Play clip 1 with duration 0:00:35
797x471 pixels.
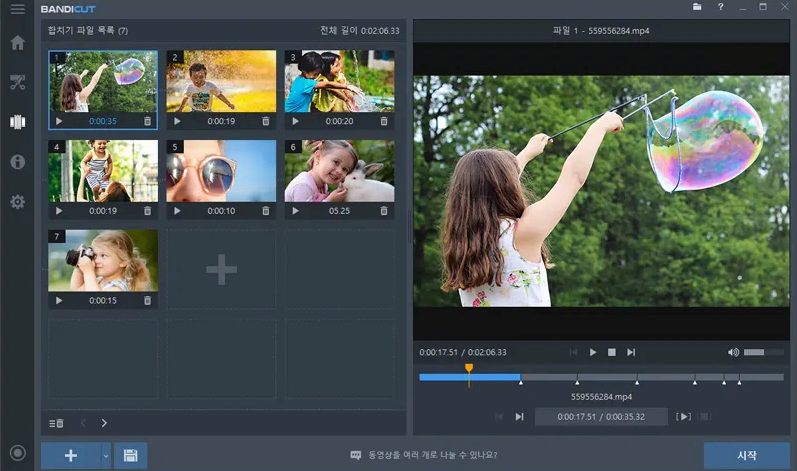click(59, 121)
